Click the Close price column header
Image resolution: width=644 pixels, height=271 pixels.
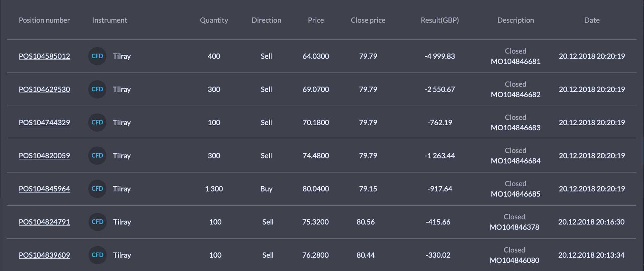coord(368,20)
